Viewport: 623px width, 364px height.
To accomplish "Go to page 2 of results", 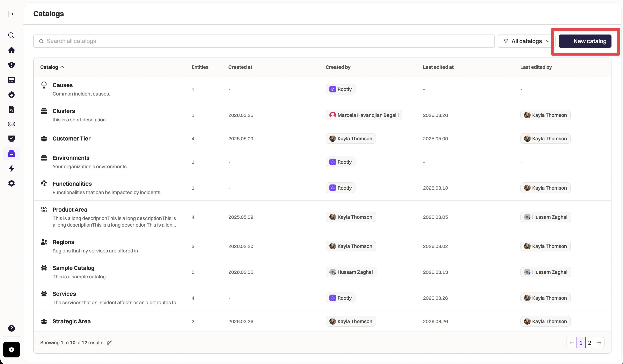I will point(589,343).
